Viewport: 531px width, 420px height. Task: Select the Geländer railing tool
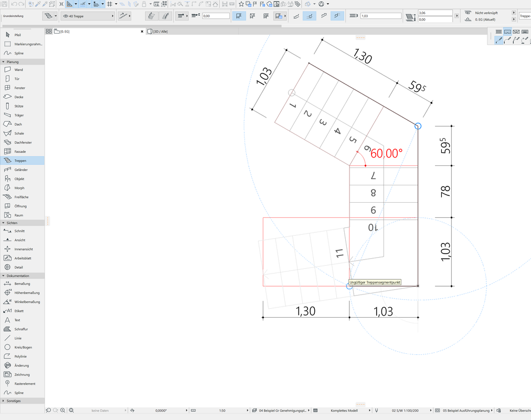pyautogui.click(x=23, y=170)
